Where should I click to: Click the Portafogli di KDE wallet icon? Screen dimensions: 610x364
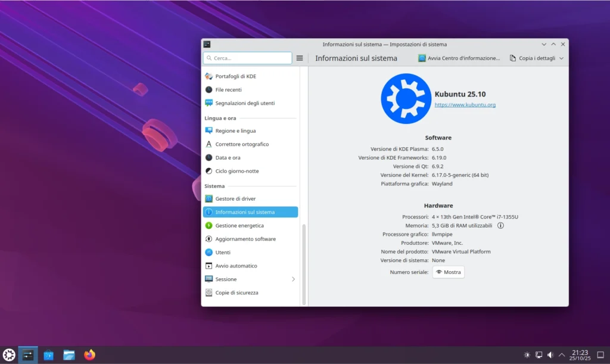[x=209, y=76]
